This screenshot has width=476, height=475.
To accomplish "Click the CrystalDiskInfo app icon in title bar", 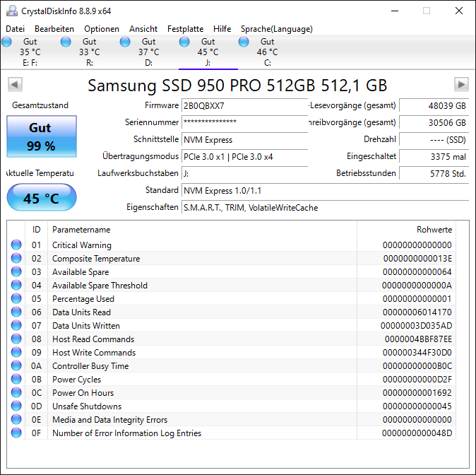I will pos(12,11).
